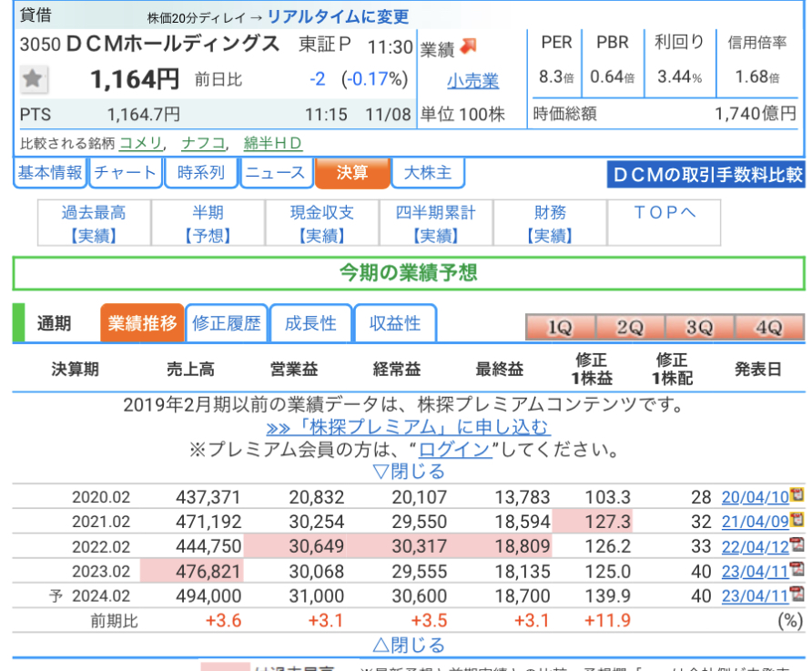Click forecast sales value 494,000

(208, 596)
